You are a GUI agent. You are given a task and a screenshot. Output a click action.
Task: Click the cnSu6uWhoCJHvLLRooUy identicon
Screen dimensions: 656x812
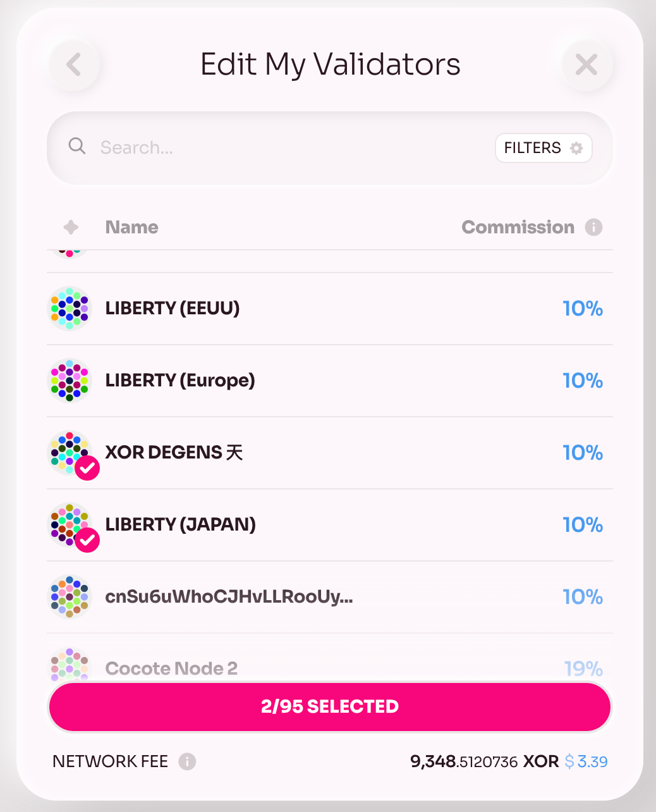70,597
